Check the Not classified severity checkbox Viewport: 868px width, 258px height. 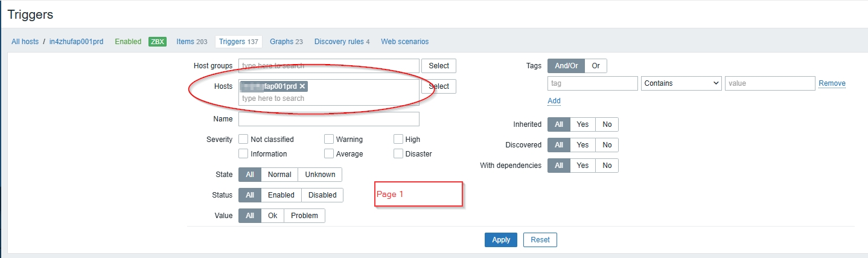pyautogui.click(x=244, y=140)
